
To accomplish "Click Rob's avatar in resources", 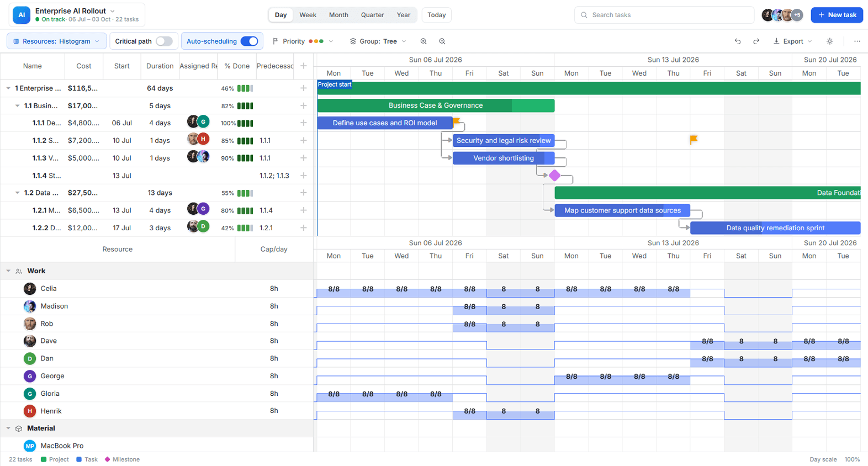I will click(x=30, y=324).
